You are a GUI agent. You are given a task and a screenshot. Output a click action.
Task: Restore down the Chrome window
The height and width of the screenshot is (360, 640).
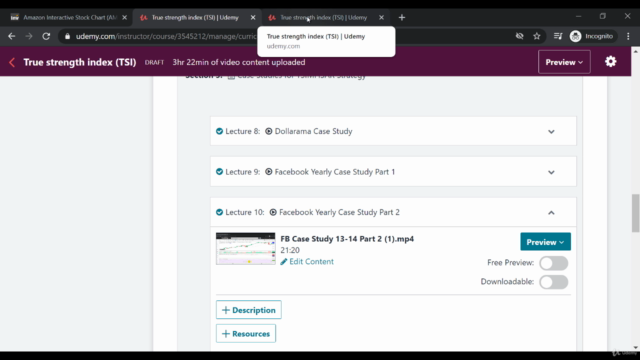(603, 16)
